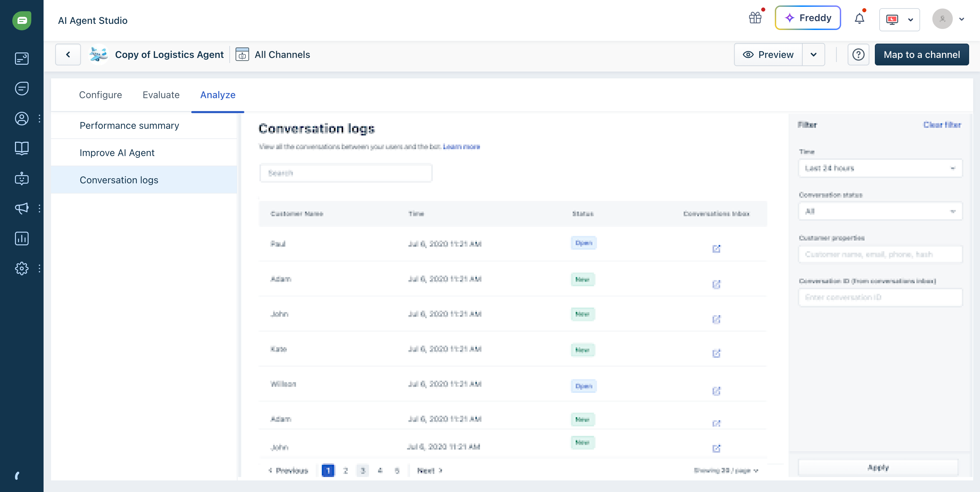
Task: Open the bot icon in left sidebar
Action: pos(22,178)
